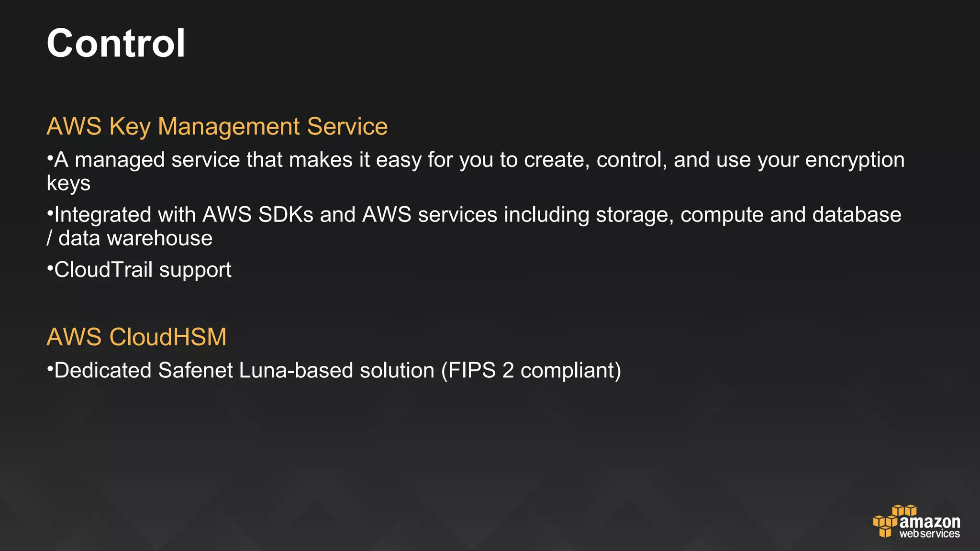Click the word 'amazon' in logo
Image resolution: width=980 pixels, height=551 pixels.
coord(930,521)
